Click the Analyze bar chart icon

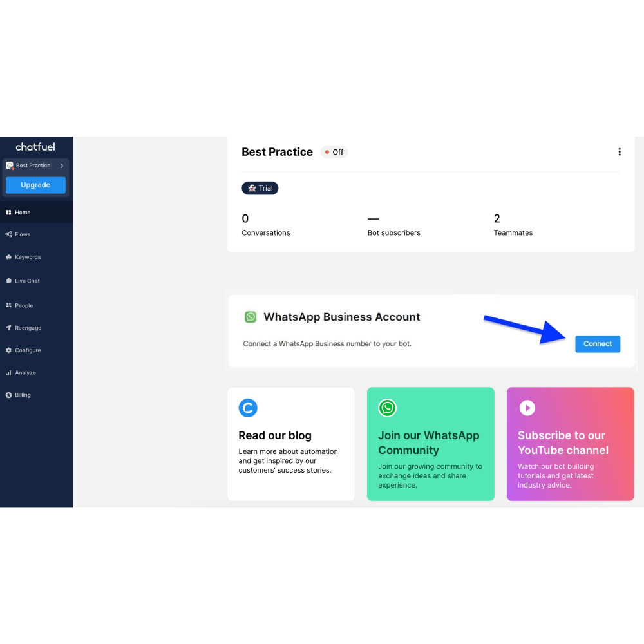(x=8, y=372)
